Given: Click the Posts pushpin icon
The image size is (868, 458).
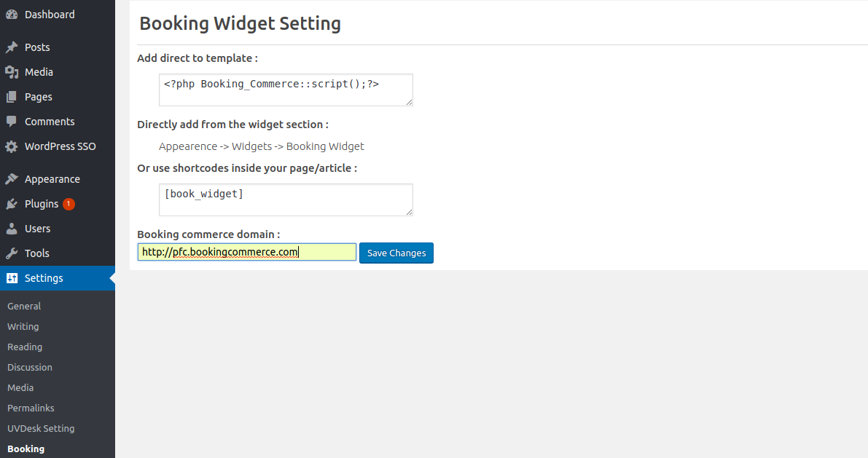Looking at the screenshot, I should click(12, 47).
